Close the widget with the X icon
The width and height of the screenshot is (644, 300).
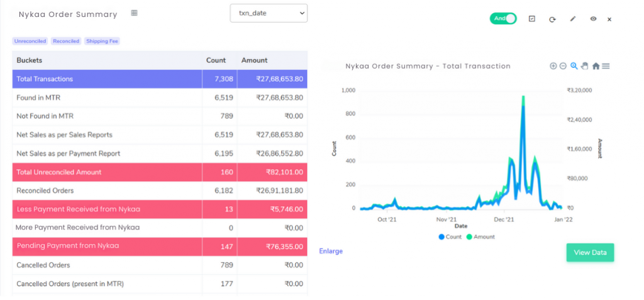pyautogui.click(x=609, y=19)
